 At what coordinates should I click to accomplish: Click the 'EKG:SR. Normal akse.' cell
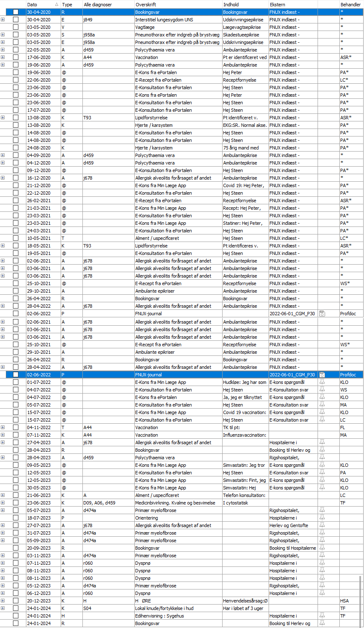245,125
